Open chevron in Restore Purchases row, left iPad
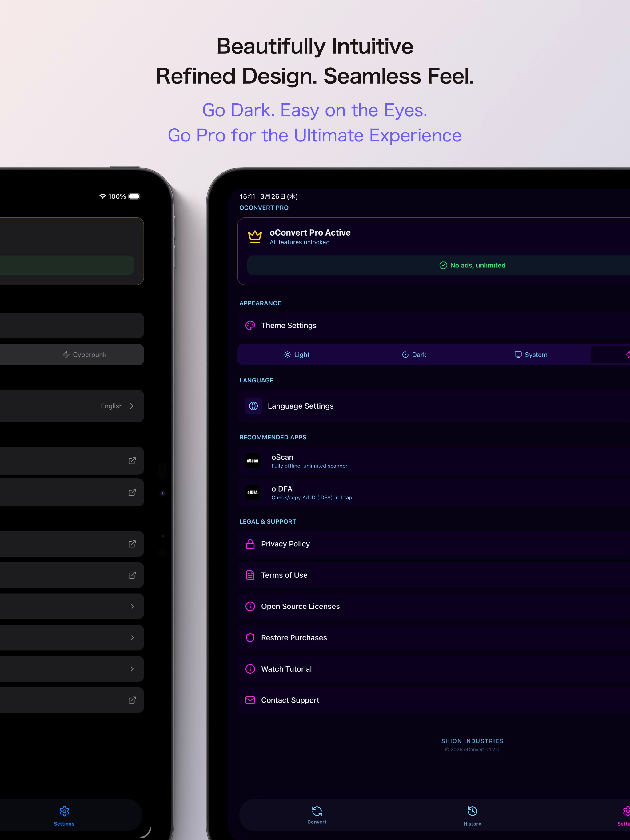This screenshot has width=630, height=840. (132, 638)
